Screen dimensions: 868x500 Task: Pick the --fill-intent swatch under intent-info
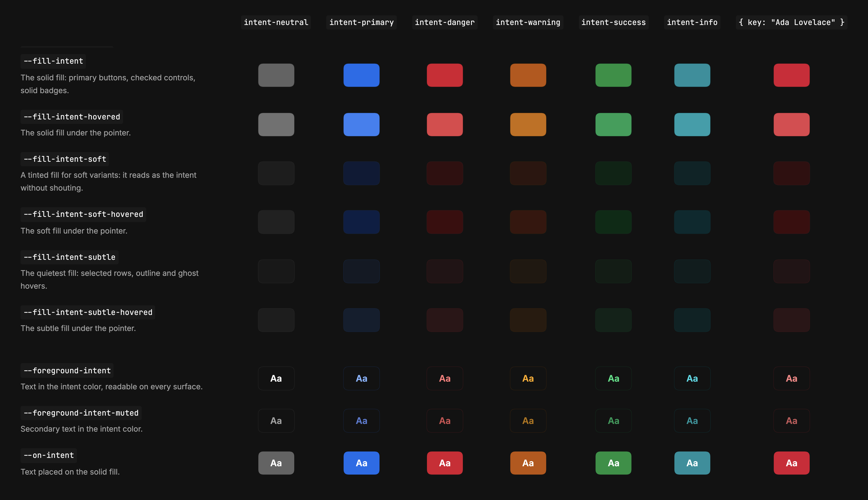click(x=692, y=75)
